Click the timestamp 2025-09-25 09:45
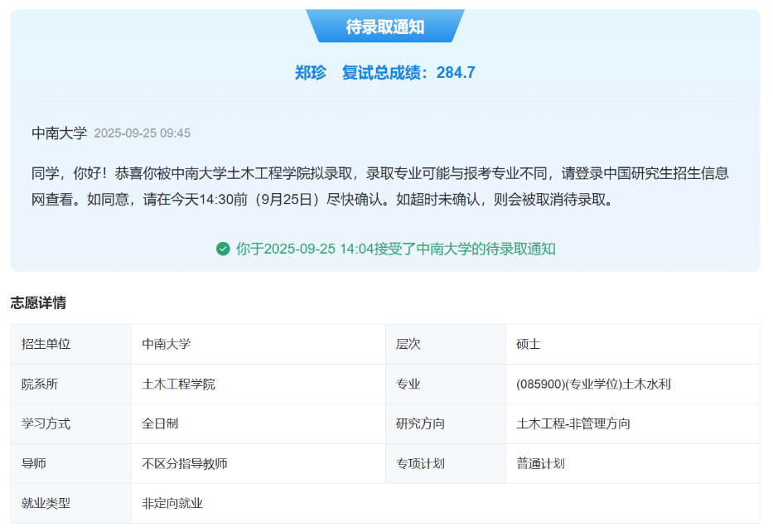This screenshot has height=532, width=773. [x=142, y=133]
